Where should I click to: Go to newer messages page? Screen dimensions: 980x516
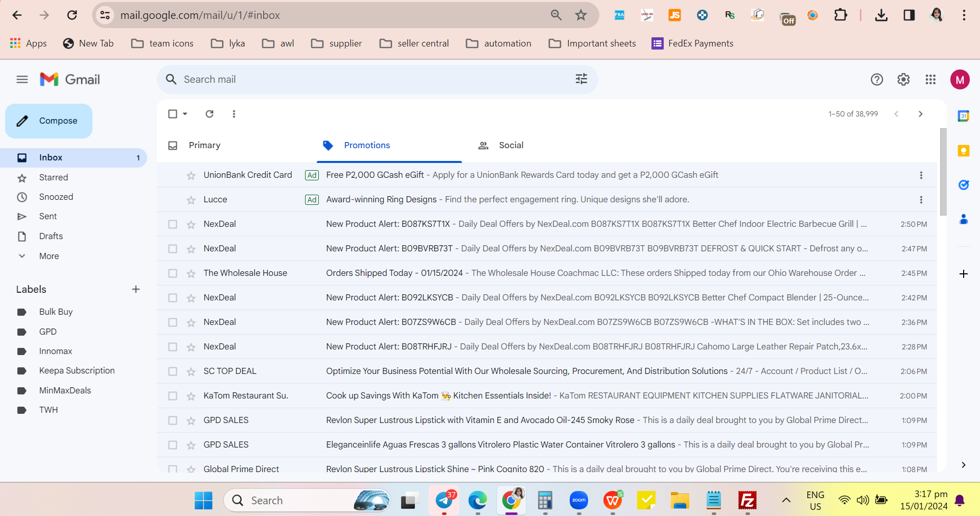coord(896,114)
